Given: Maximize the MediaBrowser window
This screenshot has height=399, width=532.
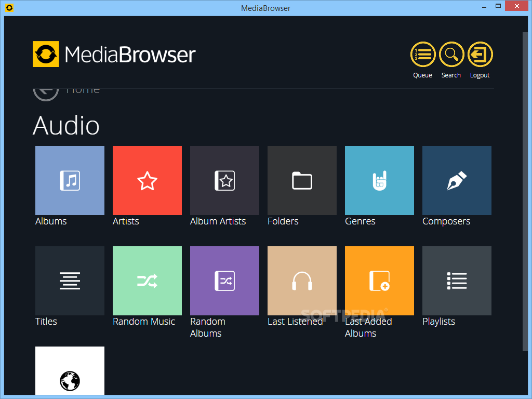Looking at the screenshot, I should coord(498,6).
